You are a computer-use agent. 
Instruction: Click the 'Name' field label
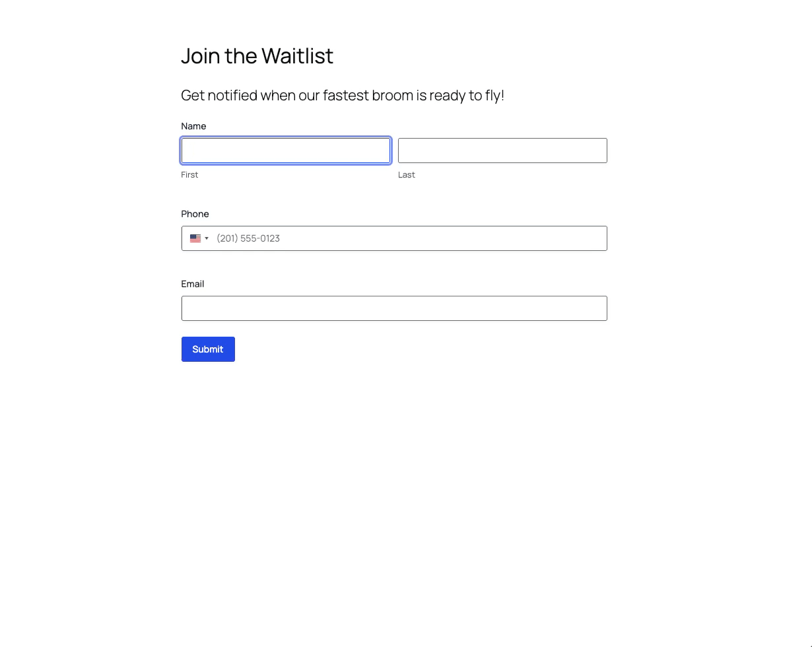[193, 126]
